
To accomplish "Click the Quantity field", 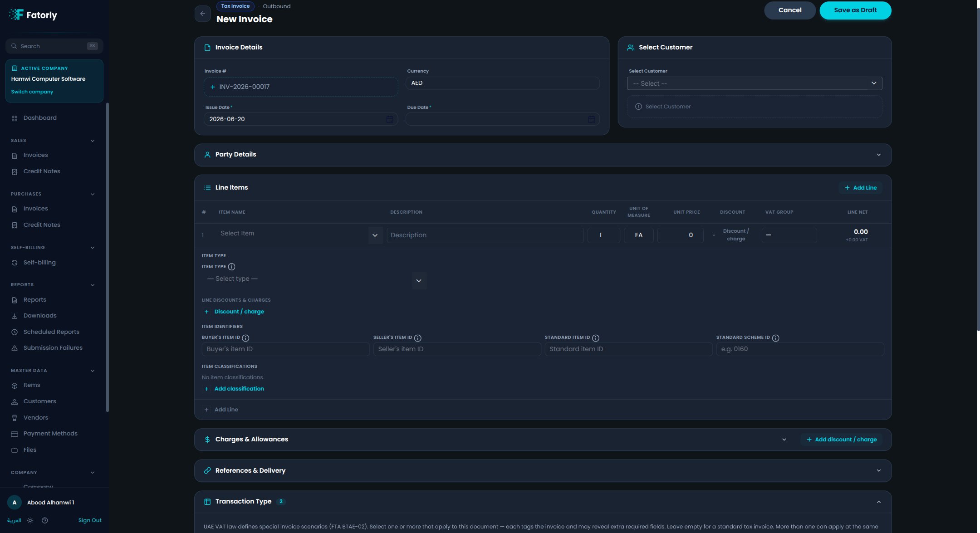I will 603,235.
